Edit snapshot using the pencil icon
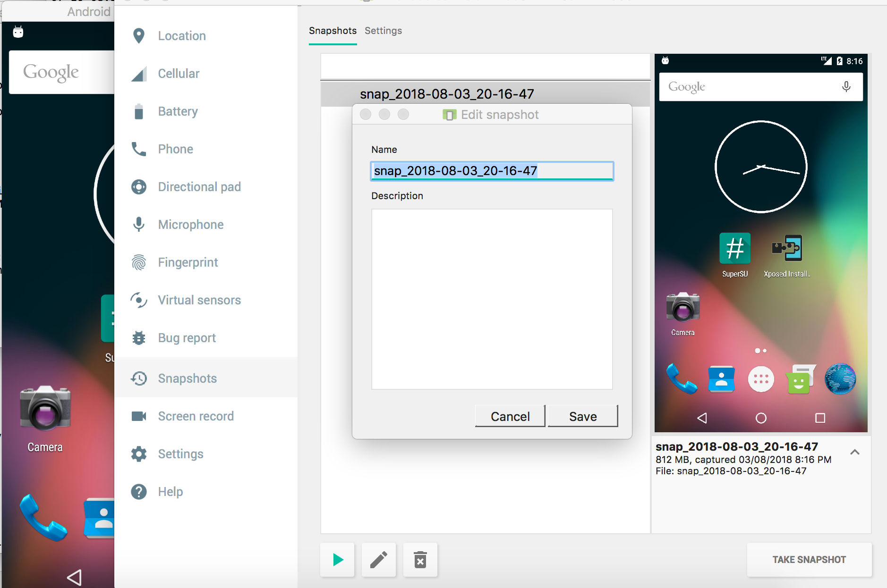 click(x=378, y=560)
